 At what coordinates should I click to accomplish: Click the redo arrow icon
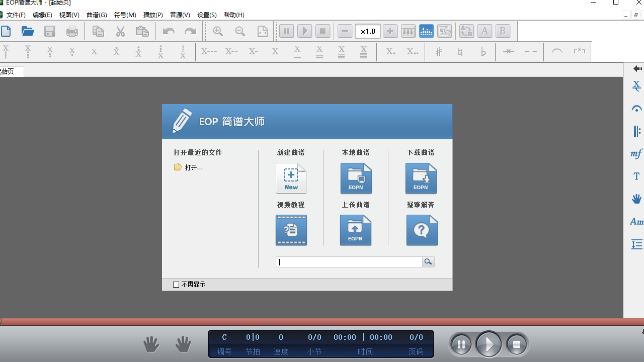[190, 31]
